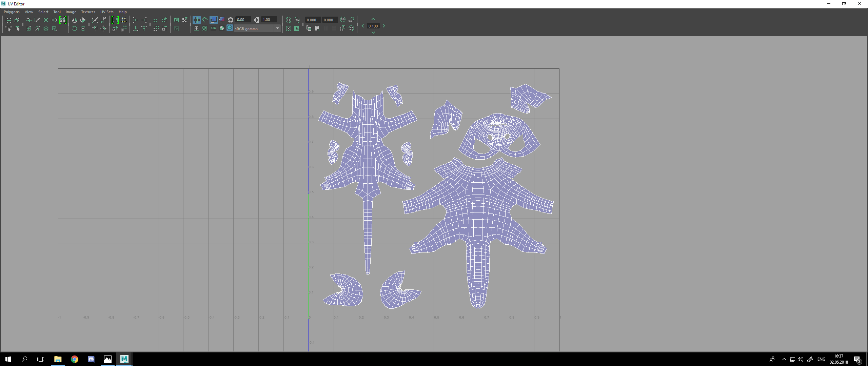Open the sRGB gamma dropdown

[277, 28]
